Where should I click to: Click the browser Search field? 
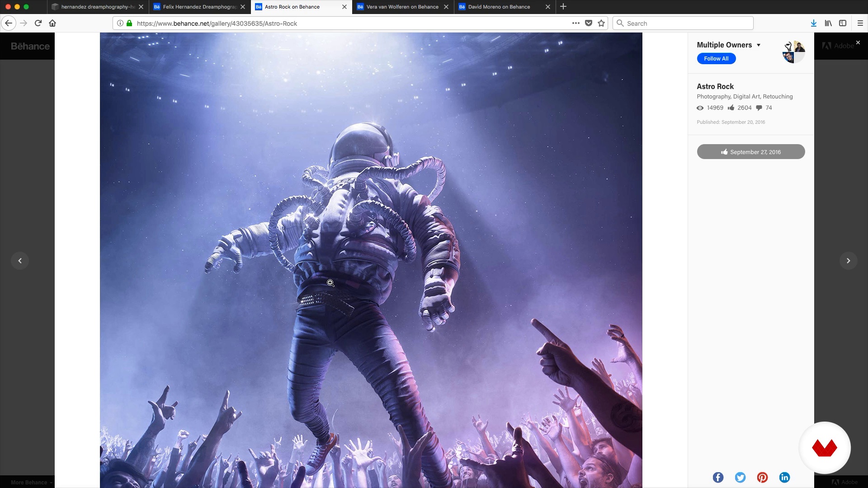(683, 23)
